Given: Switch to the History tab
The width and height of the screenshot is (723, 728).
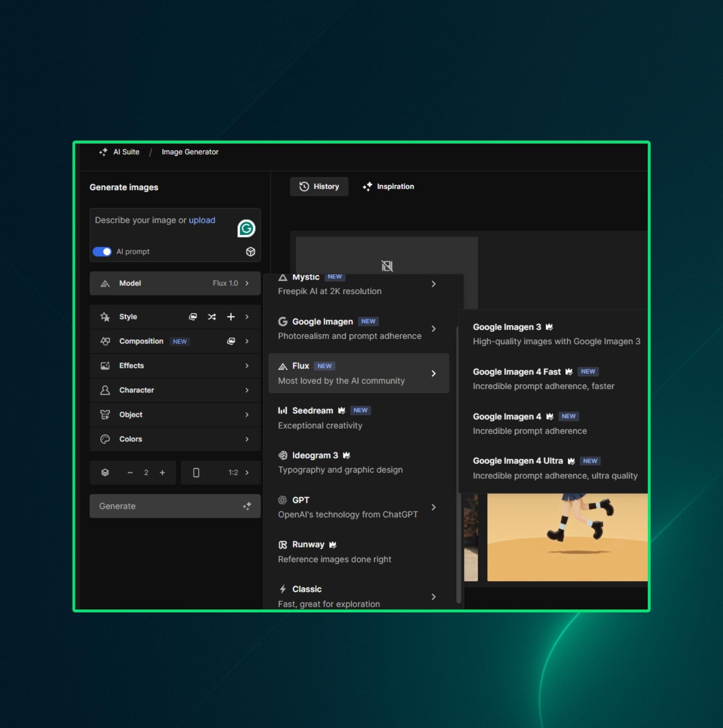Looking at the screenshot, I should [319, 187].
